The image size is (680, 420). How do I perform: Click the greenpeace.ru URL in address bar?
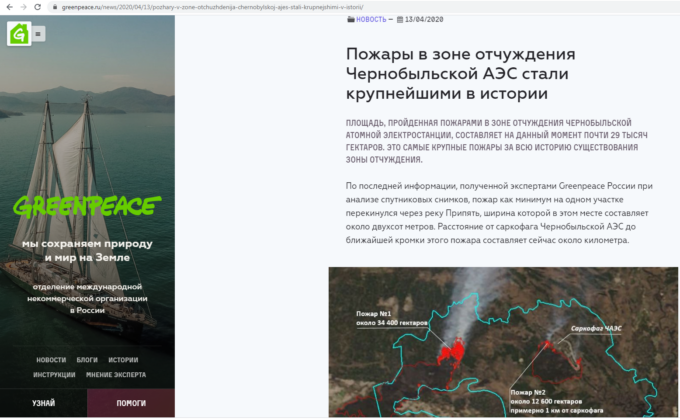pos(212,7)
